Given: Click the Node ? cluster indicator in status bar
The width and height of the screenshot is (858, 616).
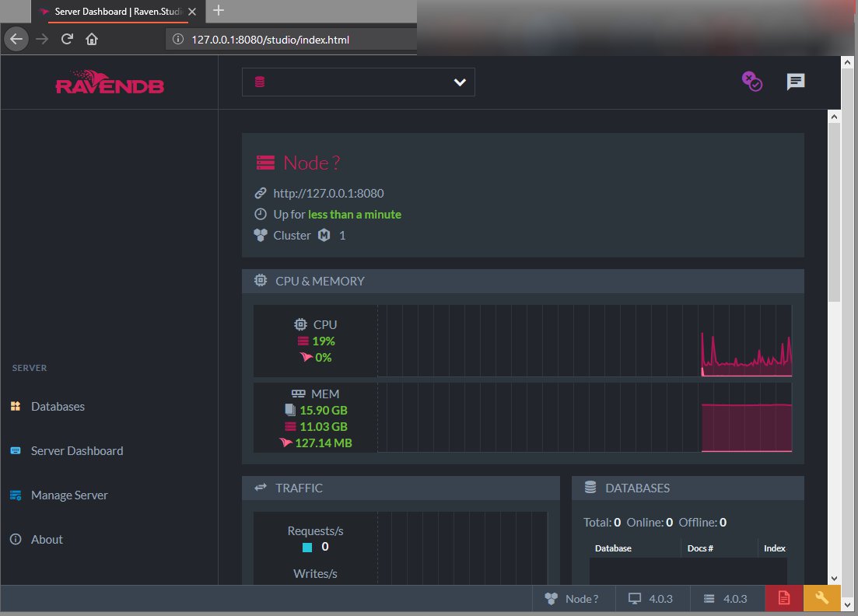Looking at the screenshot, I should 573,598.
